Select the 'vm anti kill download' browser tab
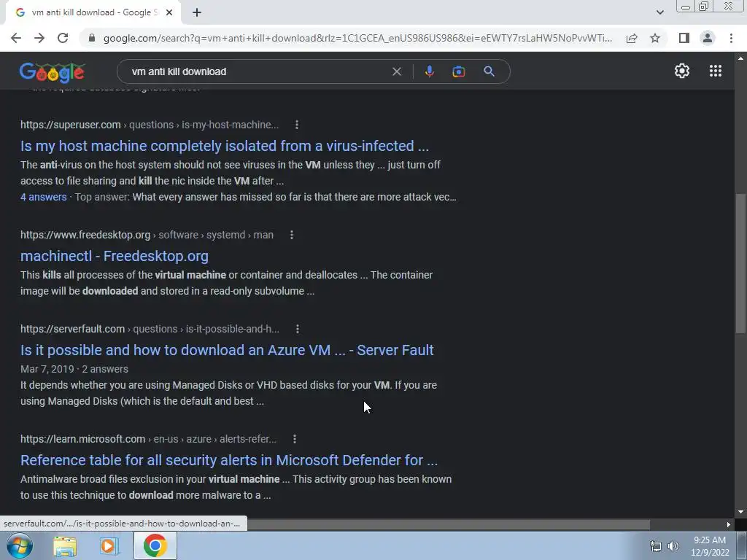747x560 pixels. 93,12
